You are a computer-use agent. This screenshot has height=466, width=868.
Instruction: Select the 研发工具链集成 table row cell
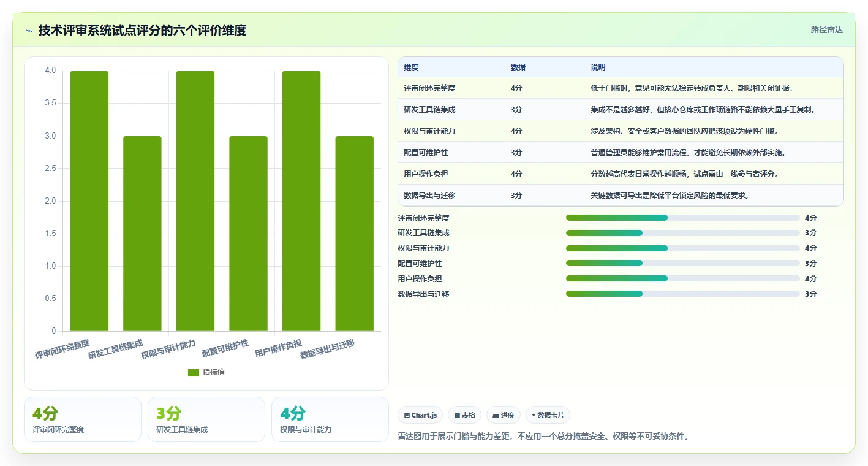pyautogui.click(x=429, y=110)
